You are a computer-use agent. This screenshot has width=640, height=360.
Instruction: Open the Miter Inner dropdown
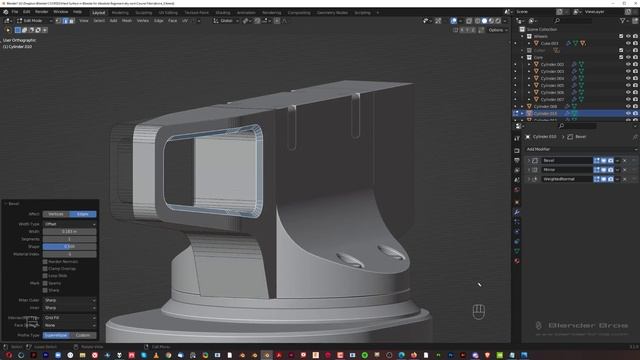70,308
